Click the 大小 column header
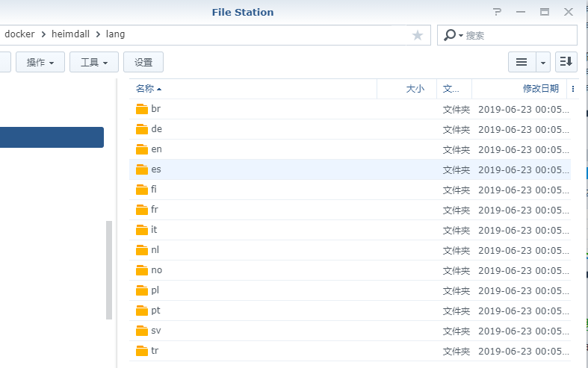Screen dimensions: 588x368 click(415, 89)
